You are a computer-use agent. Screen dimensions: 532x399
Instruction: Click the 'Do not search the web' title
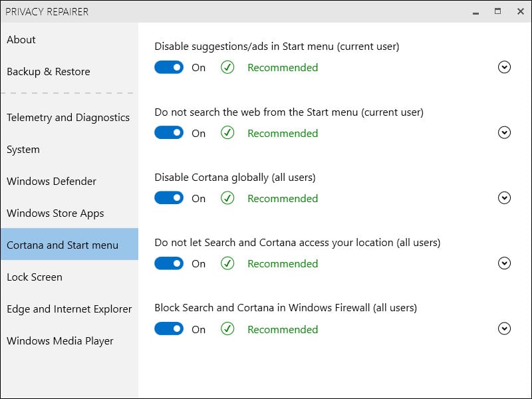point(289,112)
